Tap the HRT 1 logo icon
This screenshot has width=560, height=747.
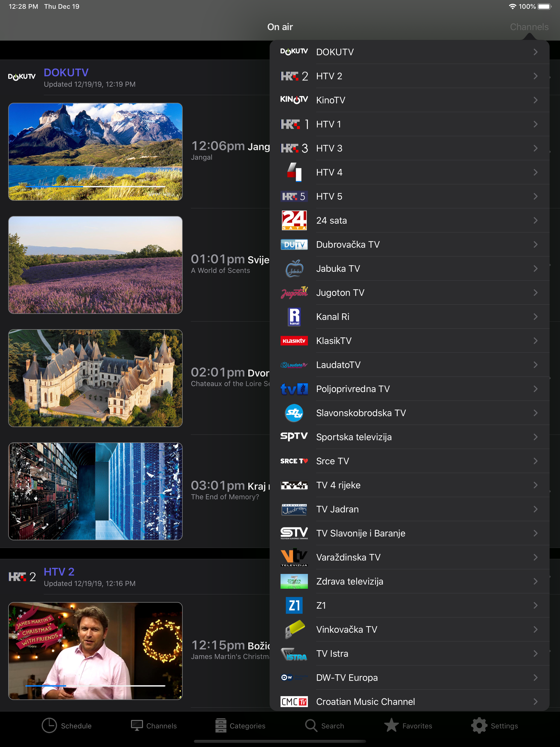click(294, 124)
